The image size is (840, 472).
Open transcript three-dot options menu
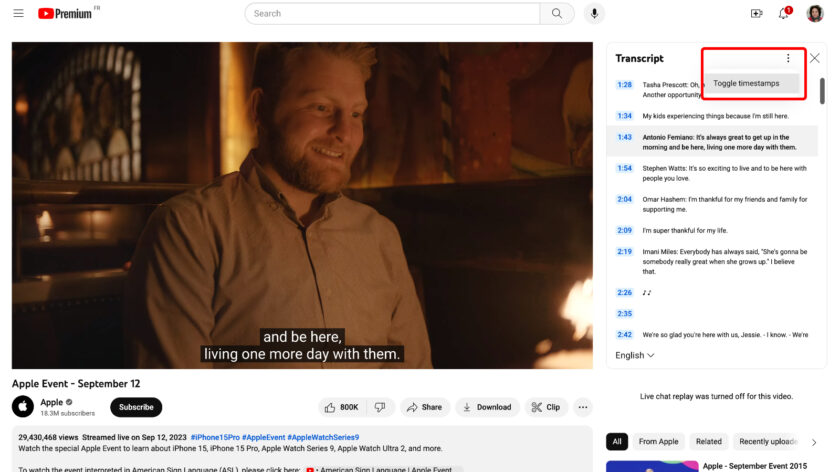tap(788, 58)
